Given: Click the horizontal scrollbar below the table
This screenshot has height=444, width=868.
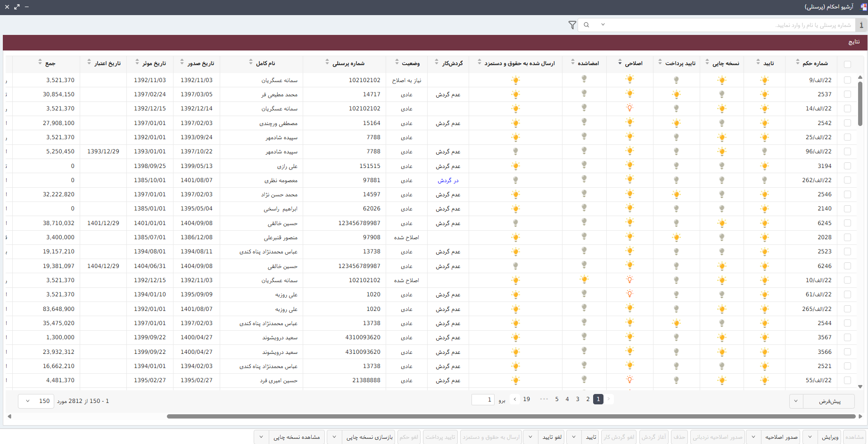Looking at the screenshot, I should pyautogui.click(x=511, y=416).
